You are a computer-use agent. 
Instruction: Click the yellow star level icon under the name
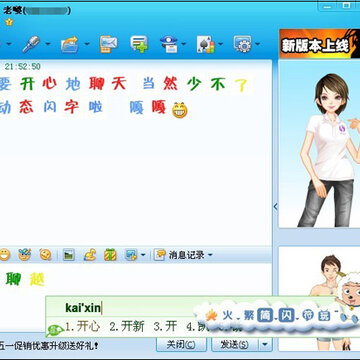tap(9, 22)
